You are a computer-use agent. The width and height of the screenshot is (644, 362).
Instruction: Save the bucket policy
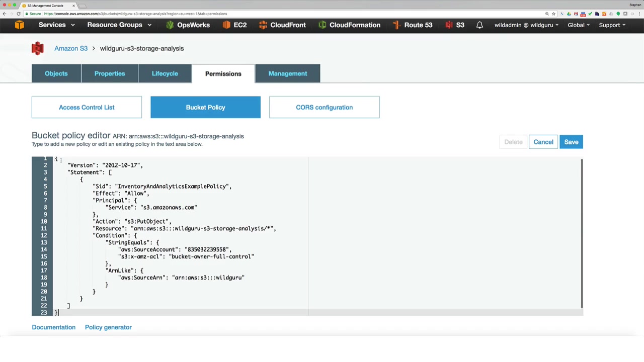571,142
